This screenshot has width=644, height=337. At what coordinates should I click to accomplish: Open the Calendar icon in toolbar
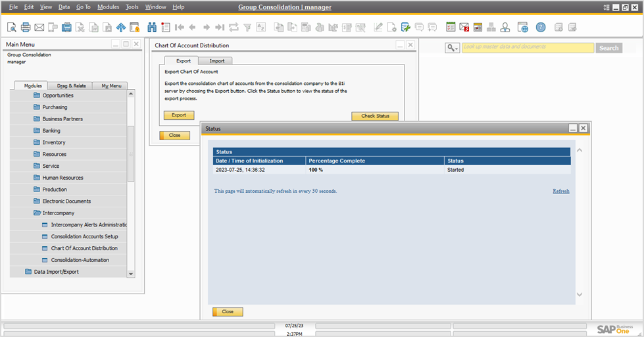pos(451,28)
